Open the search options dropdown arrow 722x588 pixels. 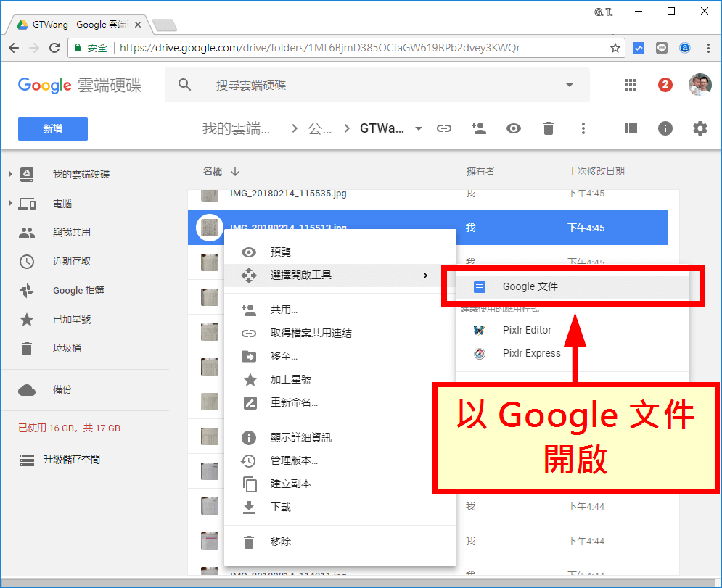point(570,85)
